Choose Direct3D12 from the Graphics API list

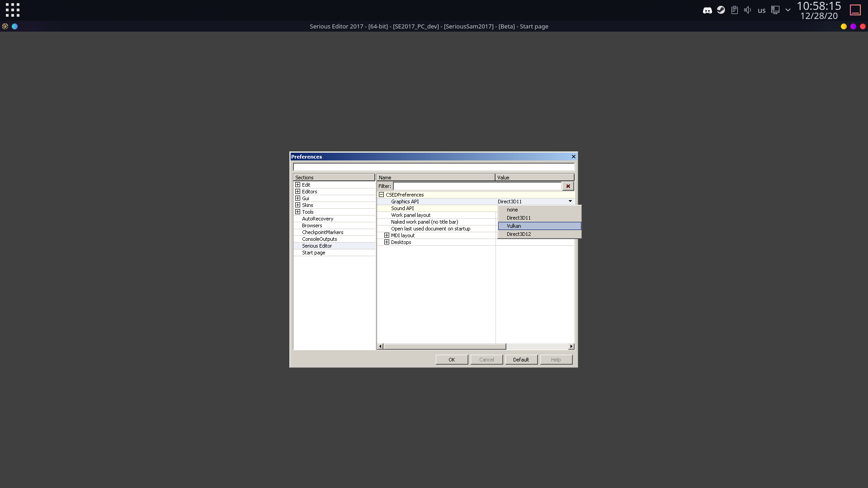tap(519, 234)
